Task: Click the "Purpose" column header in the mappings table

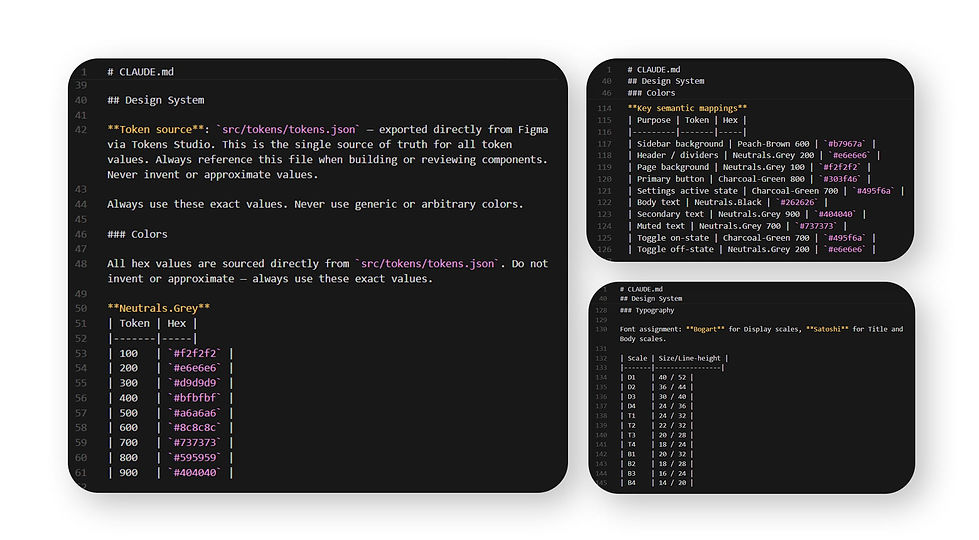Action: [654, 120]
